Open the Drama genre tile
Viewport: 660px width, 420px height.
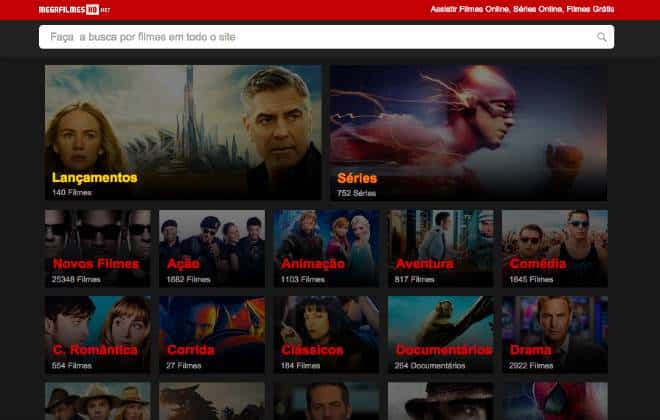pos(554,335)
